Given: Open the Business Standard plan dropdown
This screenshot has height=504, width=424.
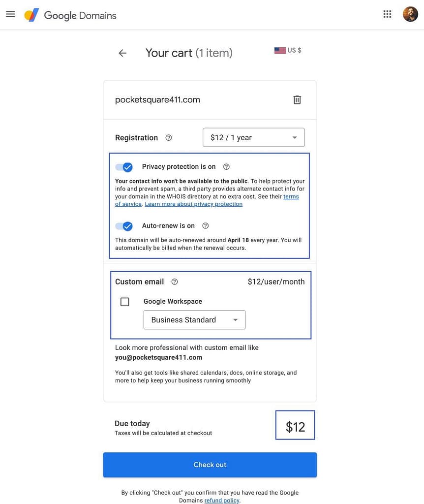Looking at the screenshot, I should click(x=194, y=320).
